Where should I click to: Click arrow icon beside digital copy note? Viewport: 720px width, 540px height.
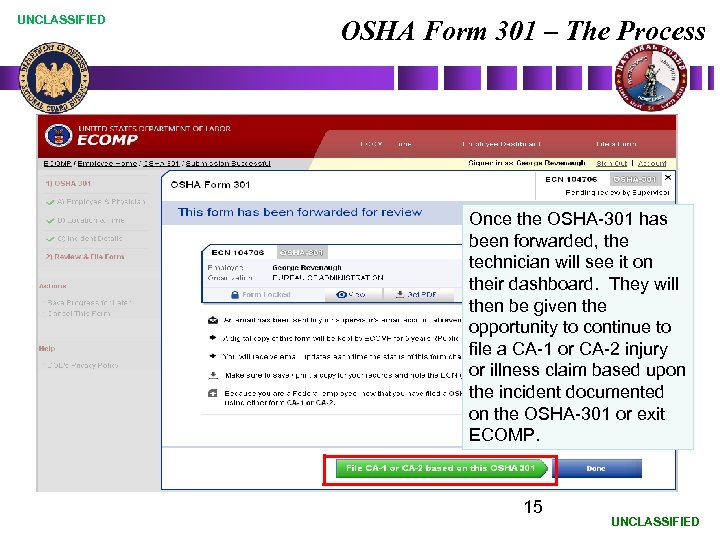point(213,338)
